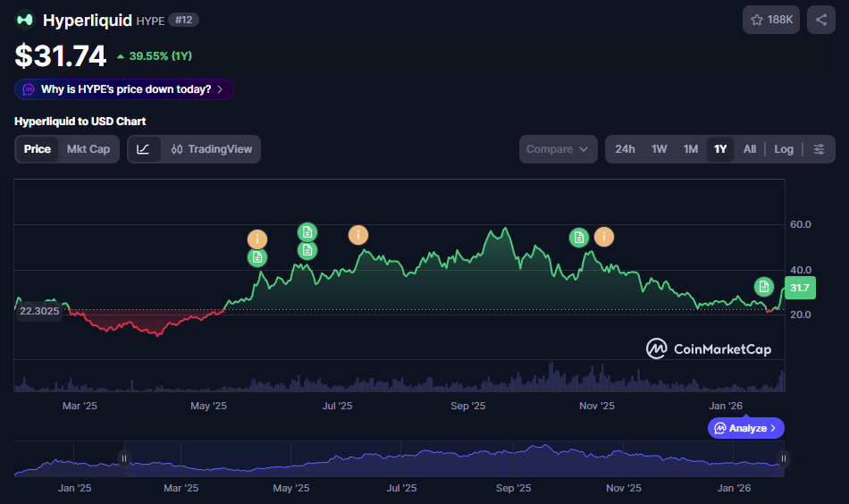Click the Sep '25 label on main chart axis
This screenshot has height=504, width=849.
tap(467, 406)
